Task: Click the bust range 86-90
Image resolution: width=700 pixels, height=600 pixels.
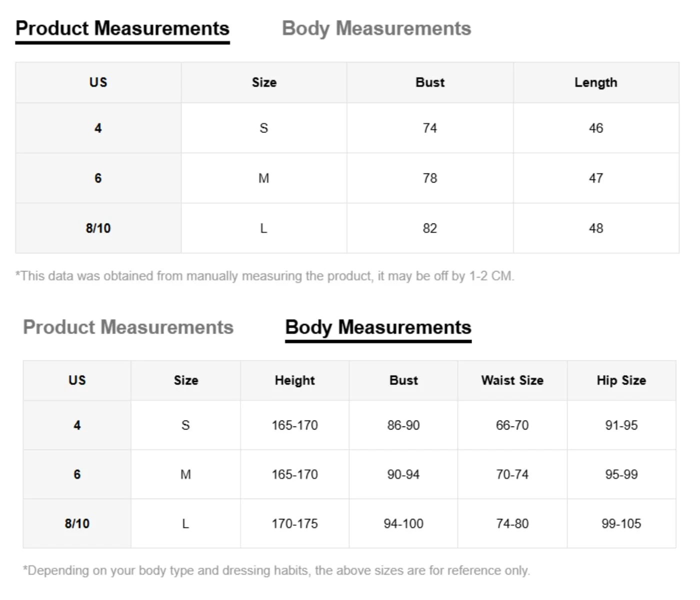Action: (403, 425)
